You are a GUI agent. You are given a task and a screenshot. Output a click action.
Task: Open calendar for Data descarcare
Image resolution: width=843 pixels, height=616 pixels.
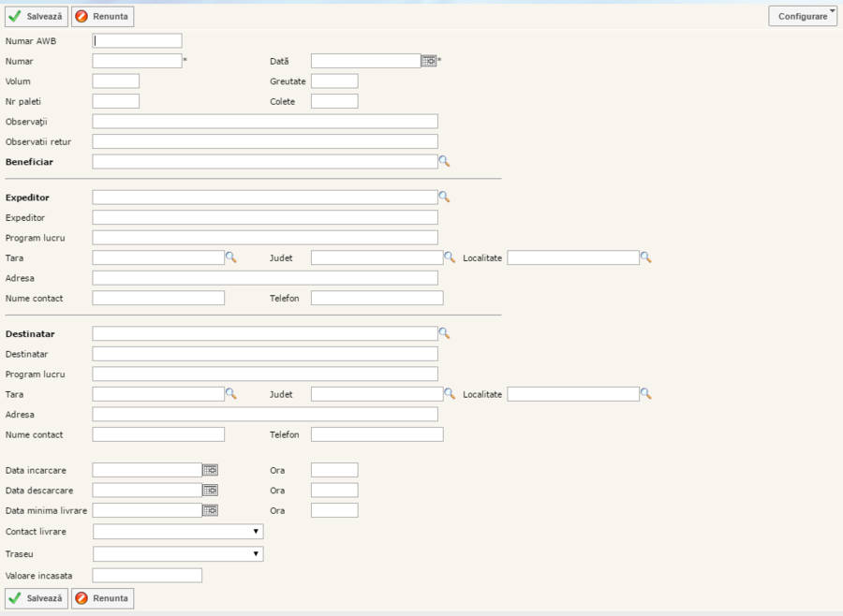pyautogui.click(x=211, y=491)
